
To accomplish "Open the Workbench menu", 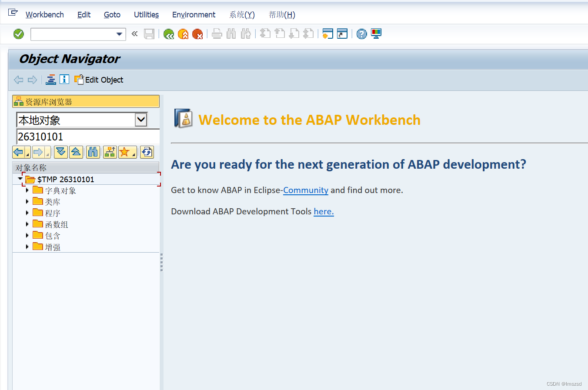I will (x=45, y=15).
